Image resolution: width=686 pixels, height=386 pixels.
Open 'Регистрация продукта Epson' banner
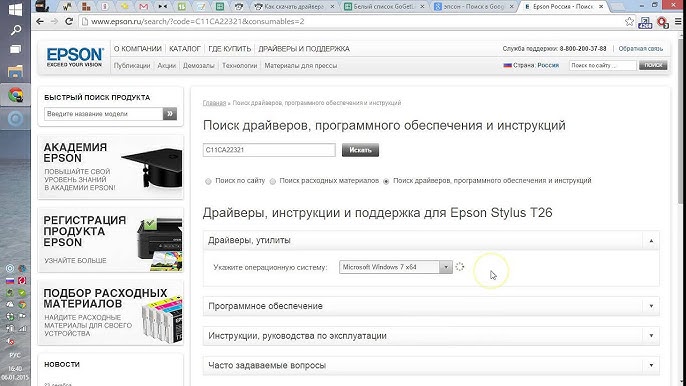click(x=111, y=240)
